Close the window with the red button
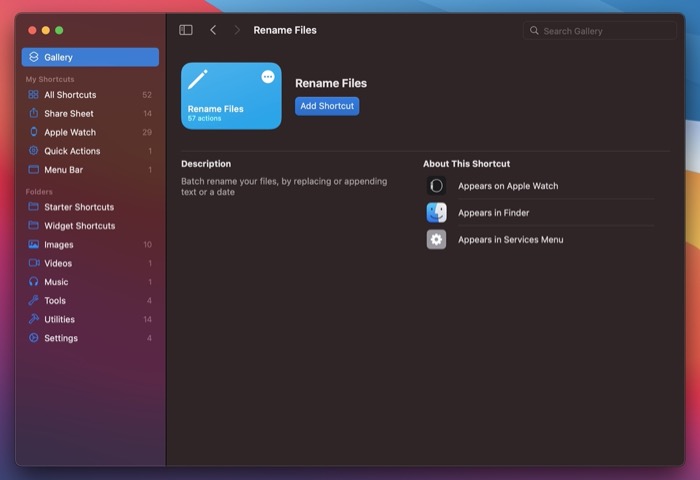The image size is (700, 480). pos(32,30)
